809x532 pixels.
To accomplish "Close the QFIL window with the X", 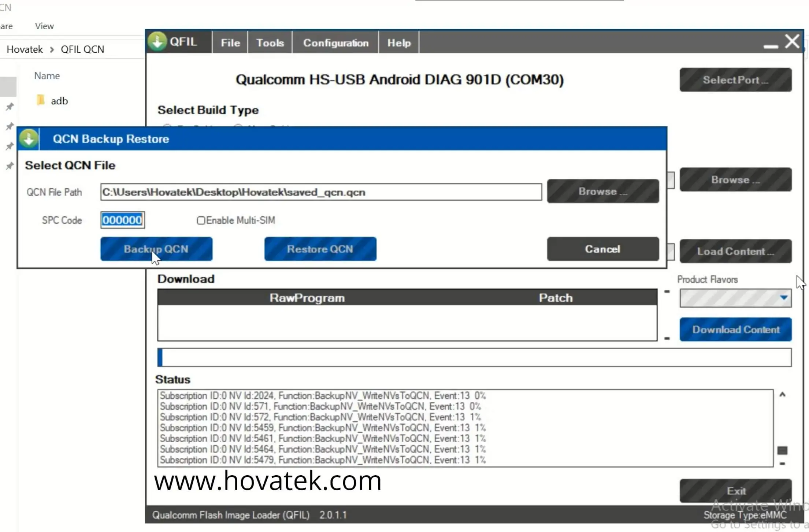I will (792, 41).
